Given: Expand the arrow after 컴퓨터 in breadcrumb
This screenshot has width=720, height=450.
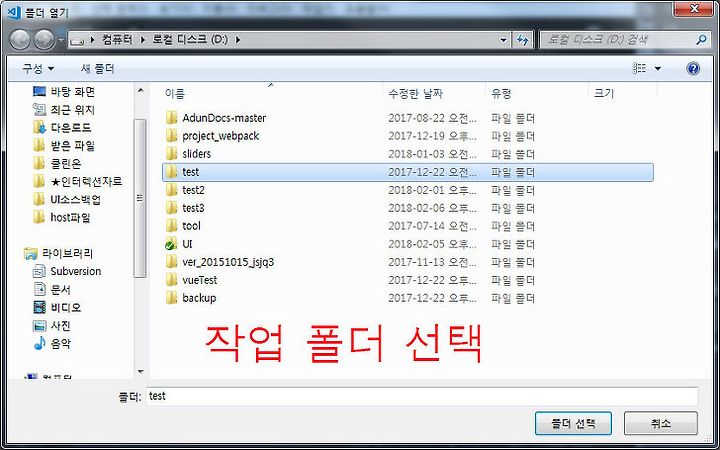Looking at the screenshot, I should click(x=142, y=40).
